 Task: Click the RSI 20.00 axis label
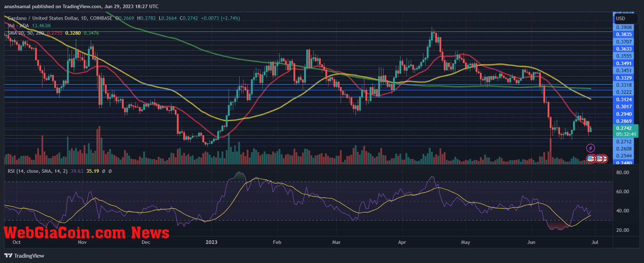click(623, 230)
